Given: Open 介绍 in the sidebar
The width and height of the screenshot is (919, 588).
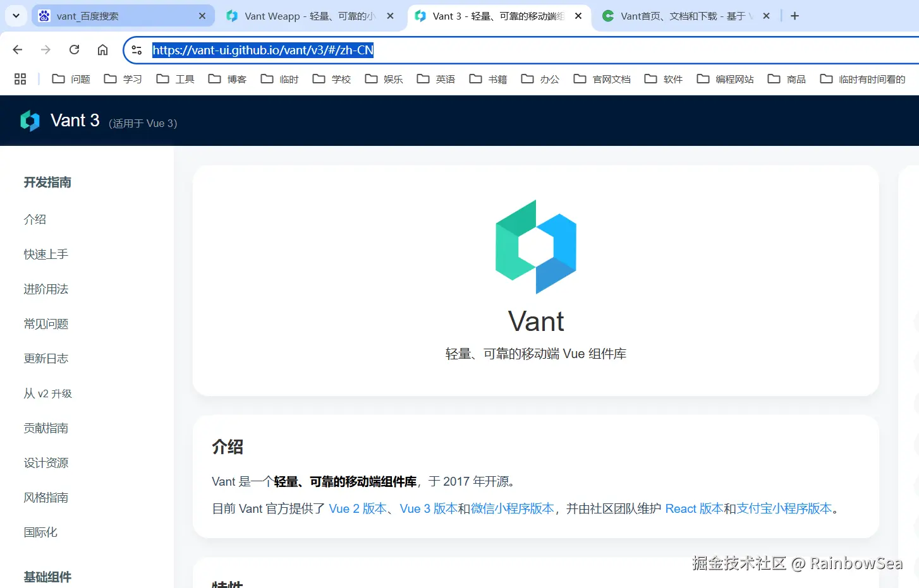Looking at the screenshot, I should point(35,219).
